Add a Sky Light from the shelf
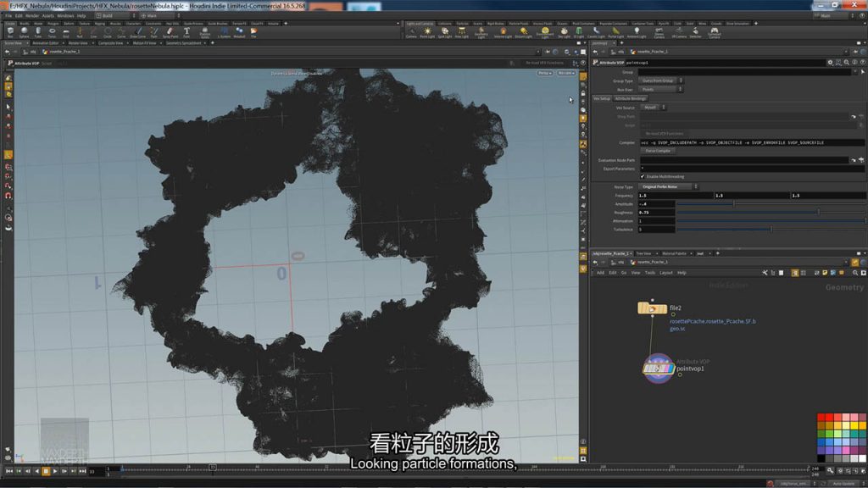Screen dimensions: 868x488 pyautogui.click(x=564, y=33)
